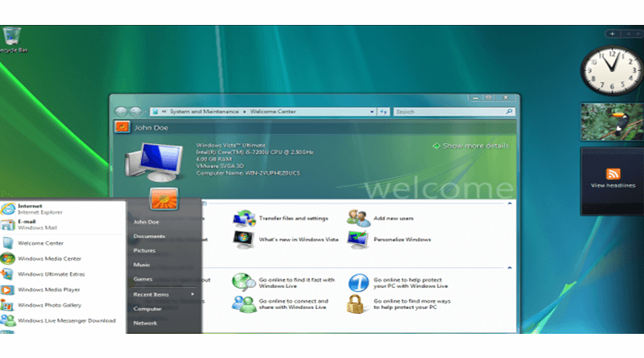Click the Windows Ultimate Extras icon
Image resolution: width=644 pixels, height=358 pixels.
7,274
